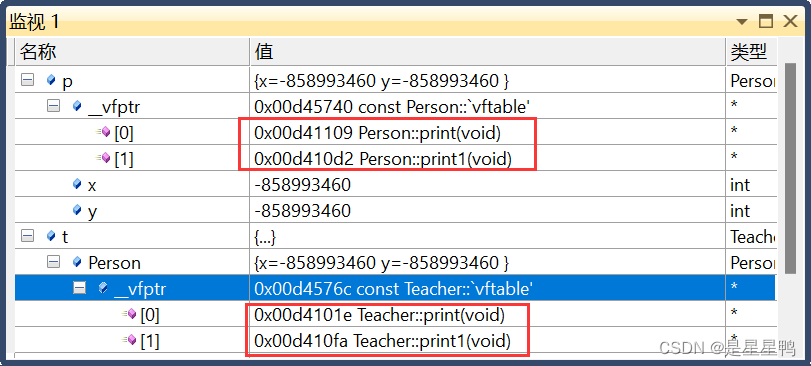Click the value cell of the p row
Viewport: 811px width, 366px height.
pyautogui.click(x=488, y=80)
